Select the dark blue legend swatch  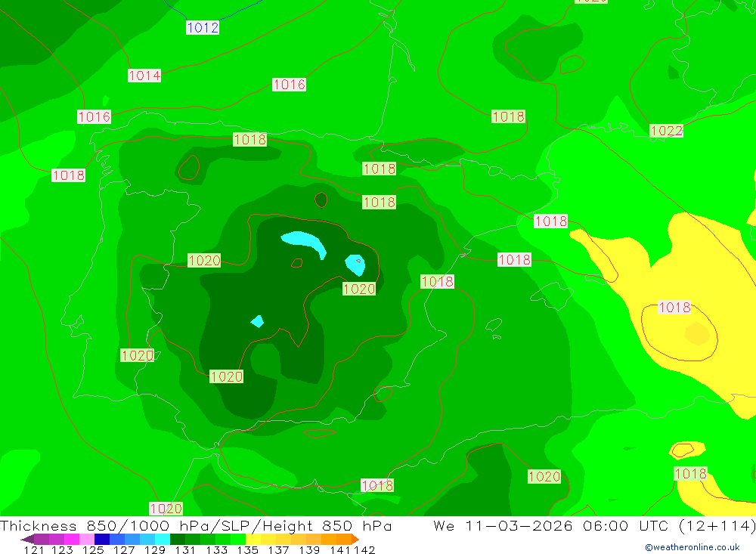(102, 539)
